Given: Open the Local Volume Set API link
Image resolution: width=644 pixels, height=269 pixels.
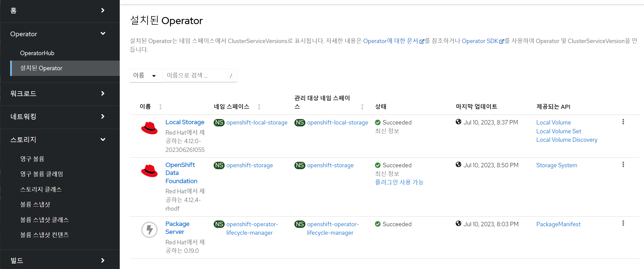Looking at the screenshot, I should tap(559, 131).
